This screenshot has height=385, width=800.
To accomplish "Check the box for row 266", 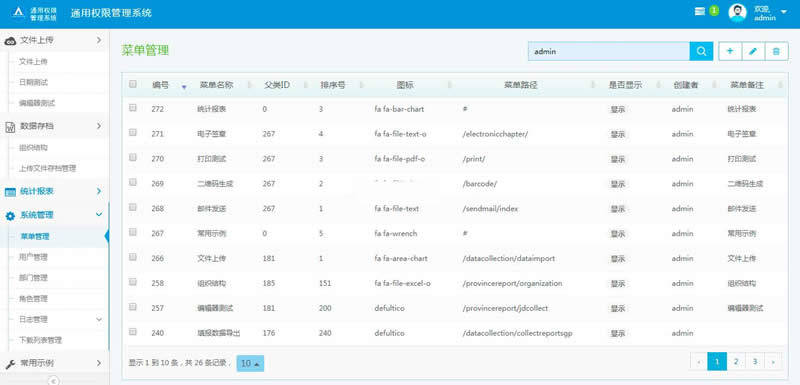I will (133, 257).
